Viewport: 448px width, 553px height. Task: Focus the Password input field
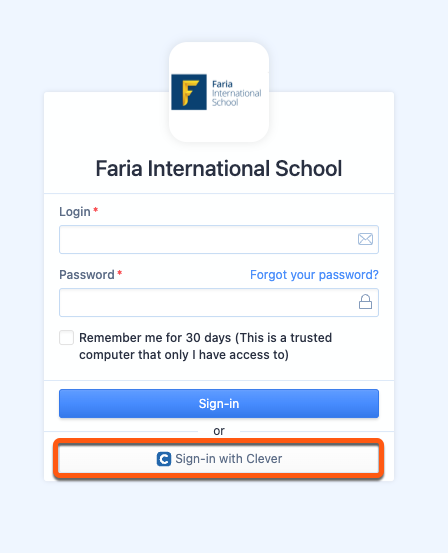(219, 302)
